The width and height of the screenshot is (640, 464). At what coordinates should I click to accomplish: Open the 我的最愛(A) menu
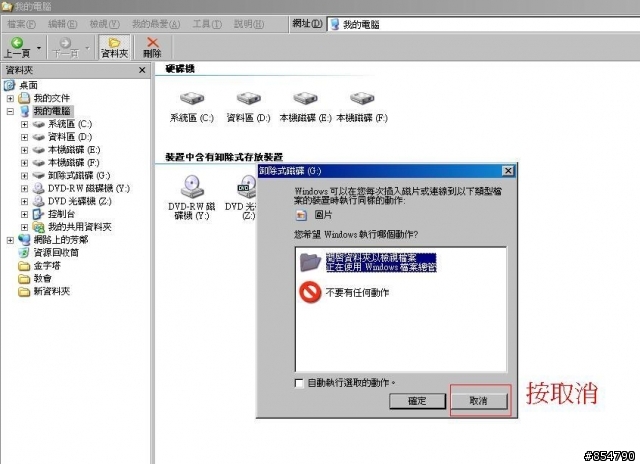click(x=156, y=24)
